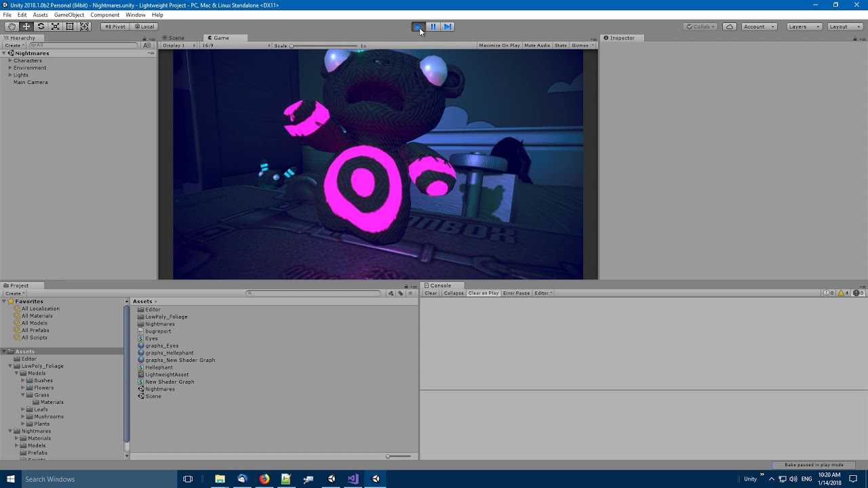Expand the Bushes folder
868x488 pixels.
[23, 380]
